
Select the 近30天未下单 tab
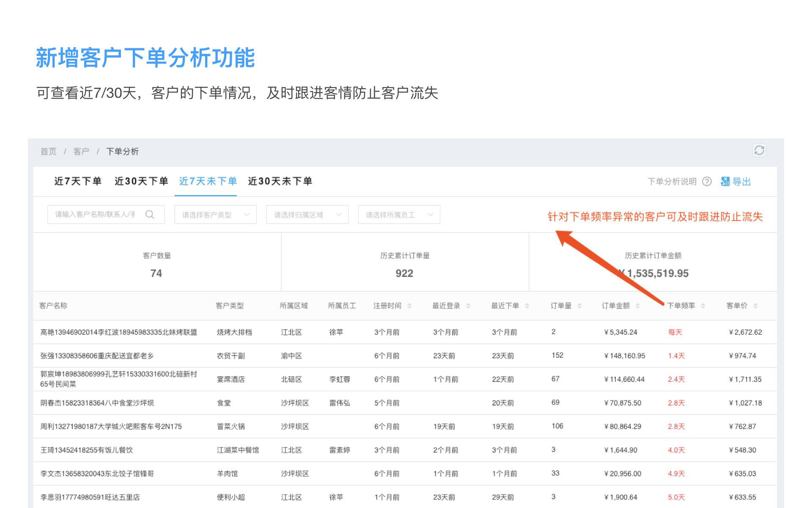[280, 181]
